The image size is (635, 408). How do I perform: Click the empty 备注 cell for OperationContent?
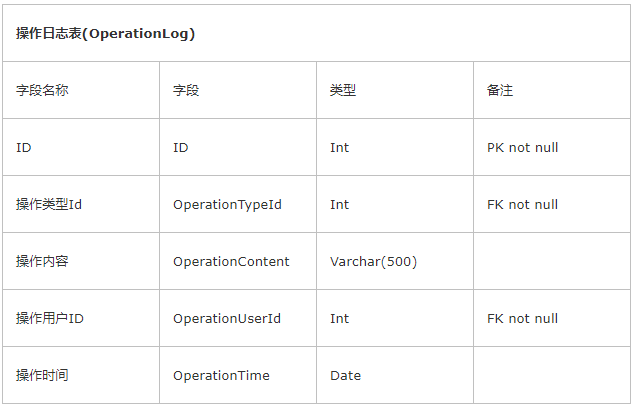click(x=552, y=261)
